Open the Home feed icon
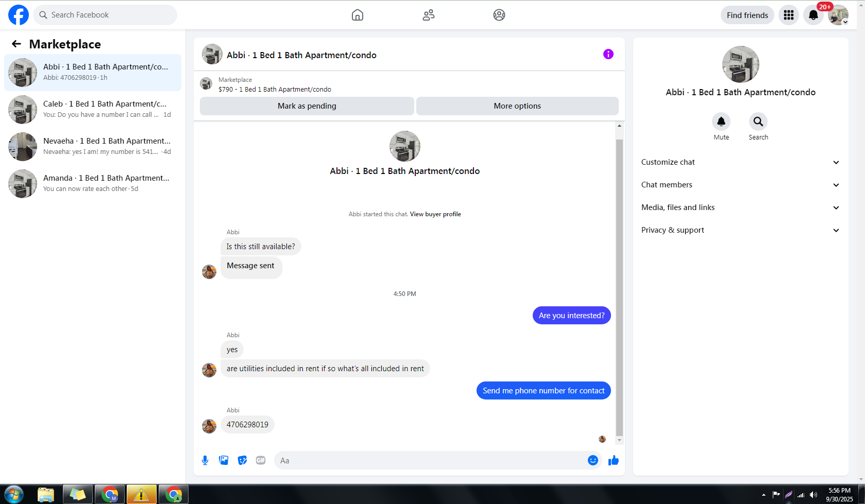This screenshot has width=865, height=504. pyautogui.click(x=358, y=15)
